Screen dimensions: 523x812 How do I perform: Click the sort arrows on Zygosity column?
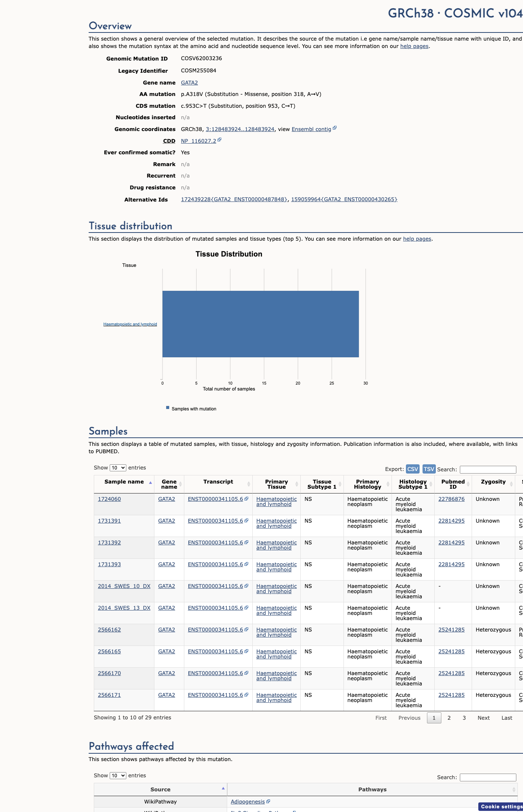click(x=511, y=484)
